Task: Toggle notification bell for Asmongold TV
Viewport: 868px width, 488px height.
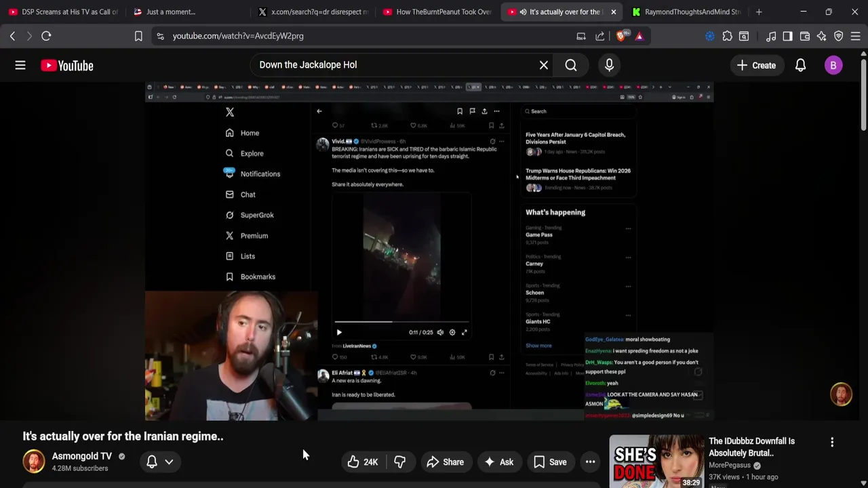Action: (x=152, y=462)
